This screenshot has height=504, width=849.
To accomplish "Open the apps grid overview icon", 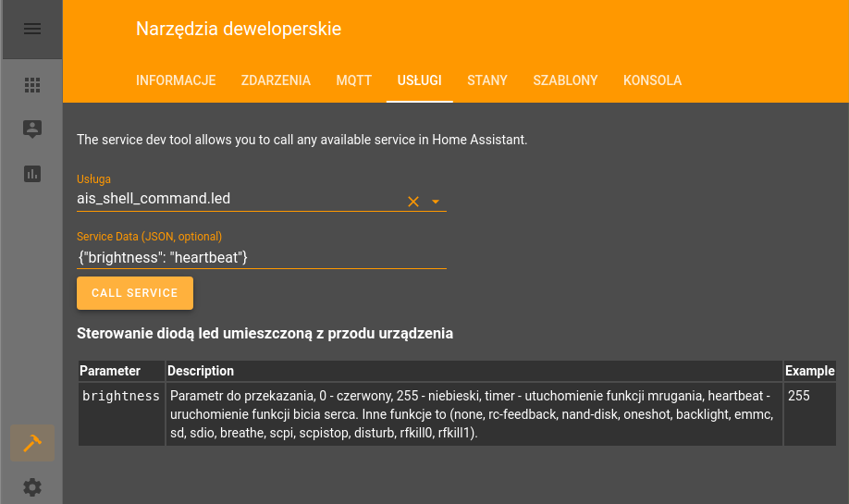I will pos(32,85).
